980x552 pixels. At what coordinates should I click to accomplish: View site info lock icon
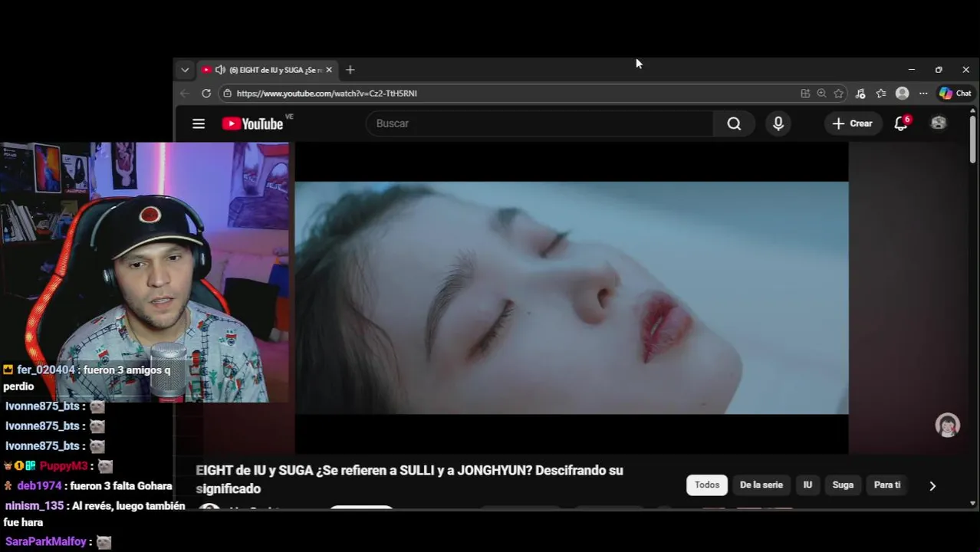tap(227, 94)
